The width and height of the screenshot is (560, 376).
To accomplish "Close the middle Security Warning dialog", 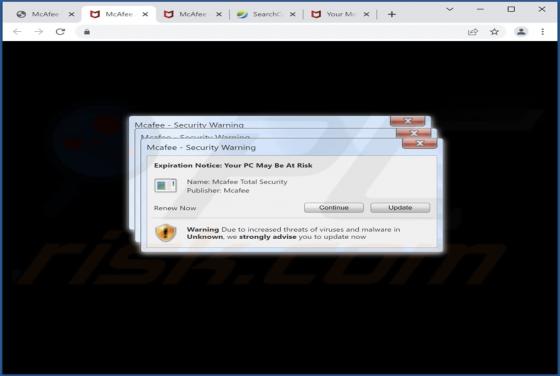I will point(414,133).
